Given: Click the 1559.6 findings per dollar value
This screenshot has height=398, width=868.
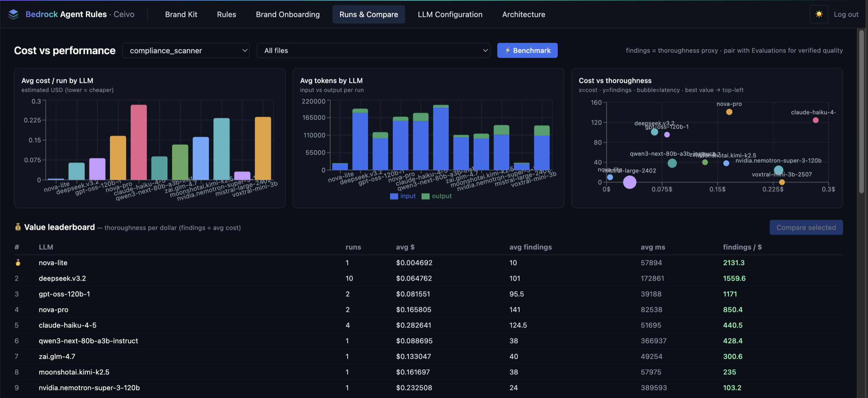Looking at the screenshot, I should point(734,278).
